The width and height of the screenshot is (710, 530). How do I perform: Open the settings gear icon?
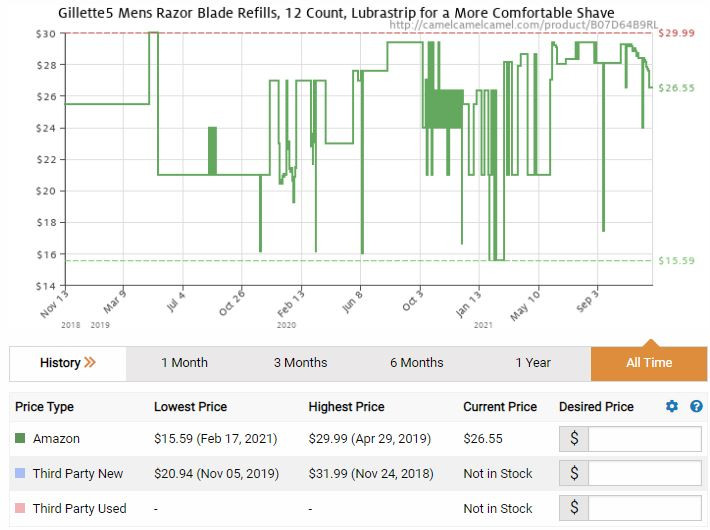(x=672, y=406)
